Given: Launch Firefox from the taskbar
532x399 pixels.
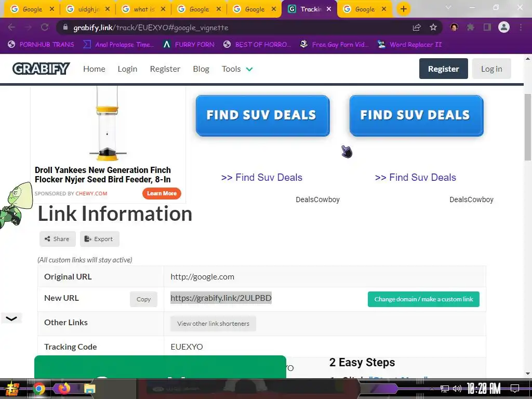Looking at the screenshot, I should [x=64, y=388].
